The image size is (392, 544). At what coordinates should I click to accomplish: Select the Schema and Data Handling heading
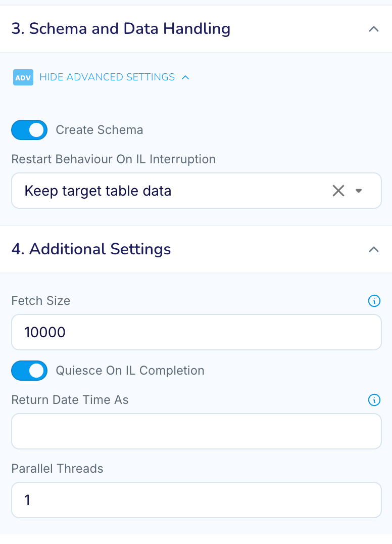click(121, 28)
